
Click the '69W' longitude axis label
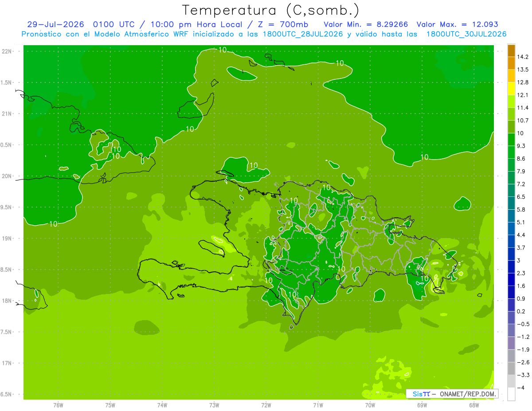(422, 405)
